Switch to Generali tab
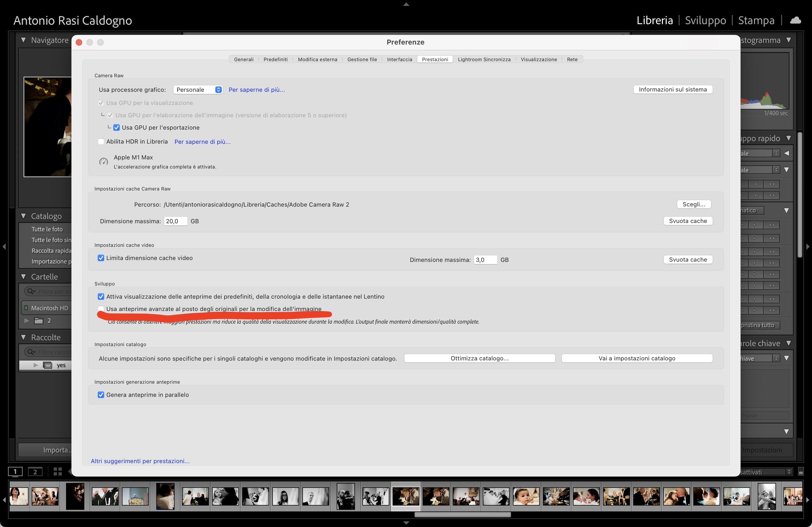Image resolution: width=812 pixels, height=527 pixels. click(244, 59)
